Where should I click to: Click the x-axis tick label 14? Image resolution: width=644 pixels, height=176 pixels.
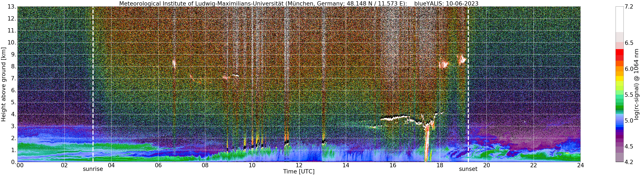(x=346, y=165)
